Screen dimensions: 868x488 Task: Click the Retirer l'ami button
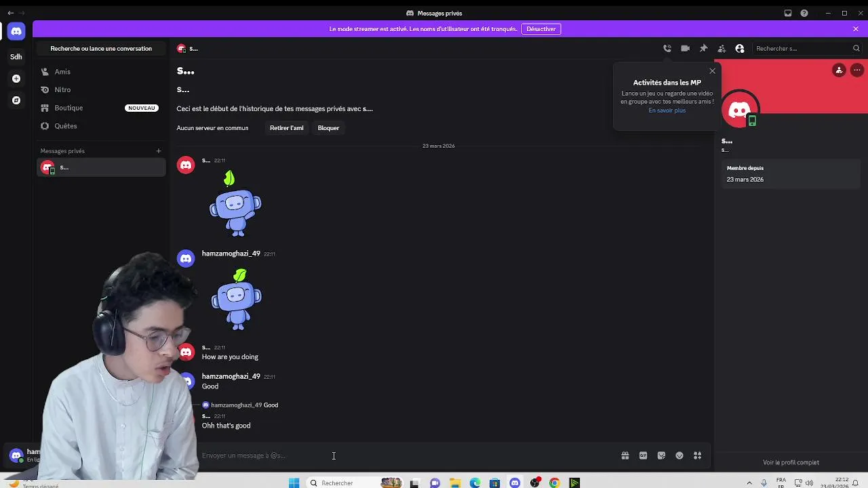coord(286,128)
